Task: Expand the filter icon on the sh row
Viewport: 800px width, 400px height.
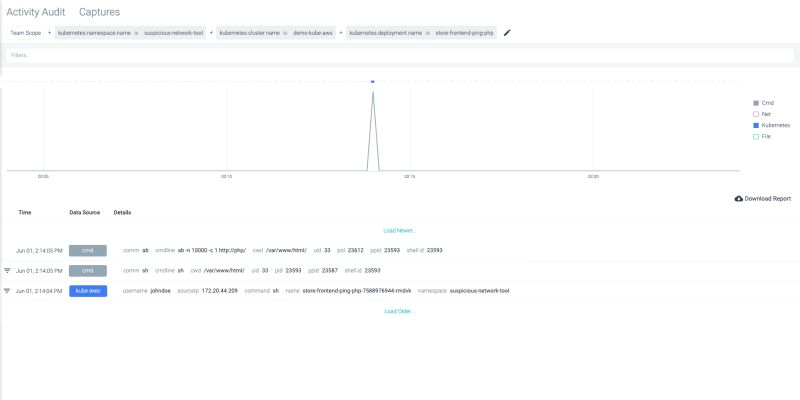Action: pyautogui.click(x=7, y=270)
